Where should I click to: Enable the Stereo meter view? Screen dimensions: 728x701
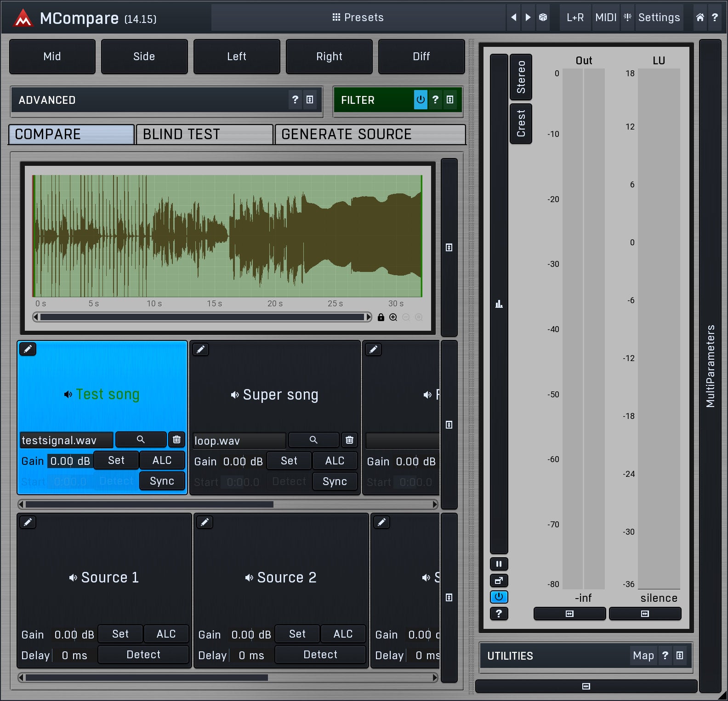(x=521, y=77)
